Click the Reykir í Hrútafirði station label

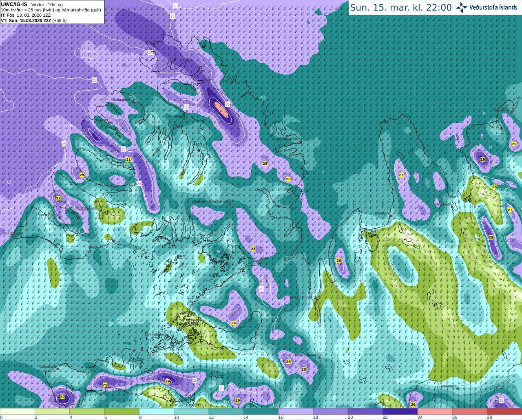(302, 297)
